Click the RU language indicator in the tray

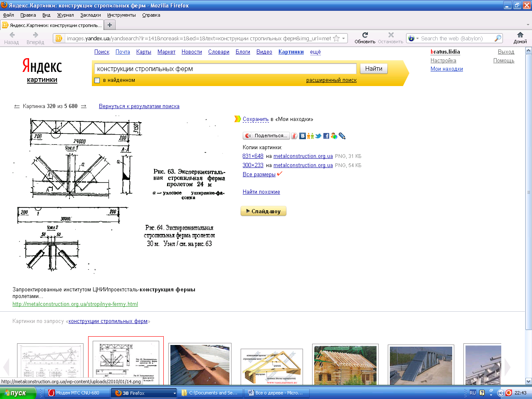pos(473,393)
